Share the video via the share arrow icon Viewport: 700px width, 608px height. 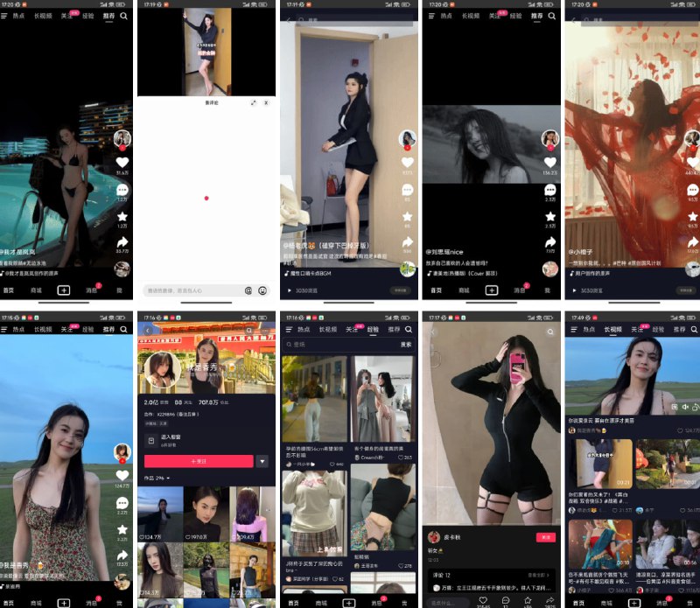pyautogui.click(x=123, y=234)
